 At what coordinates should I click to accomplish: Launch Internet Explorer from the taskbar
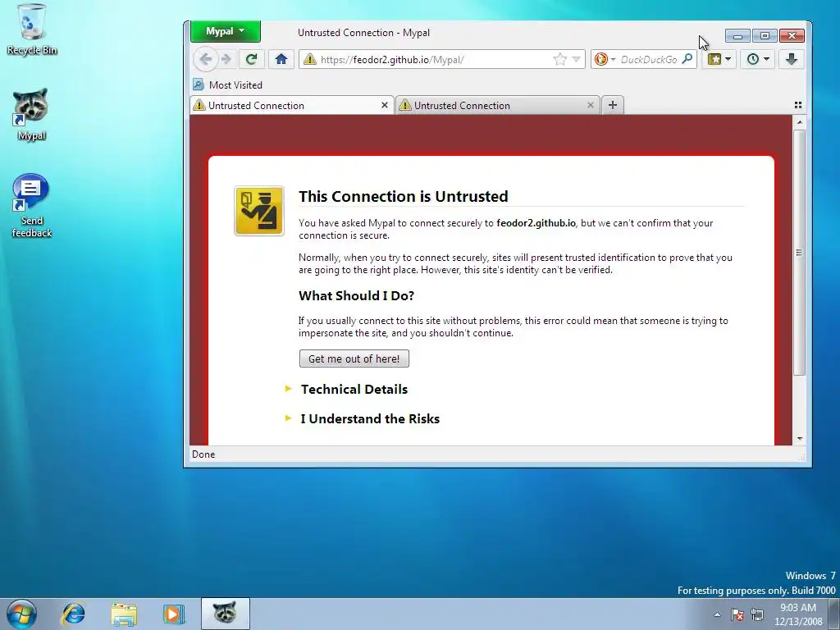tap(73, 614)
